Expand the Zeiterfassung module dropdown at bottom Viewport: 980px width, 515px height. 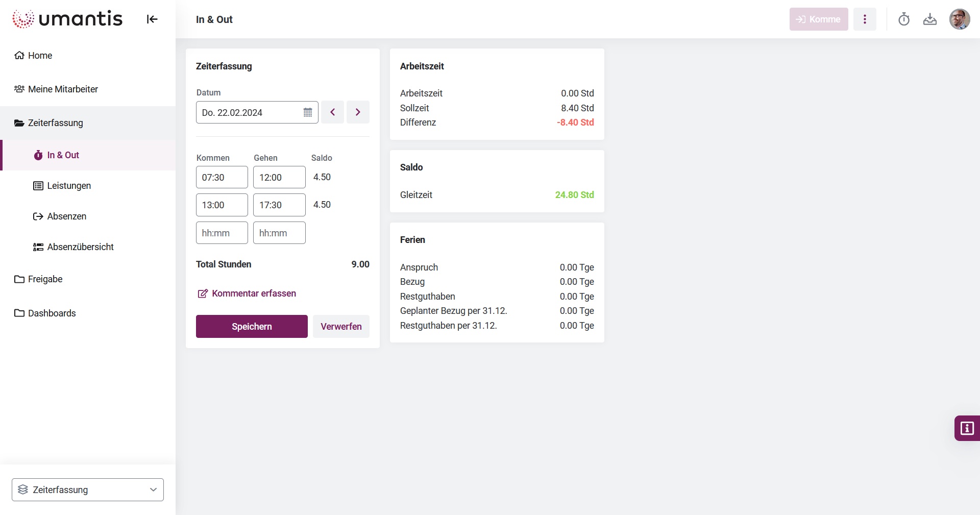88,490
